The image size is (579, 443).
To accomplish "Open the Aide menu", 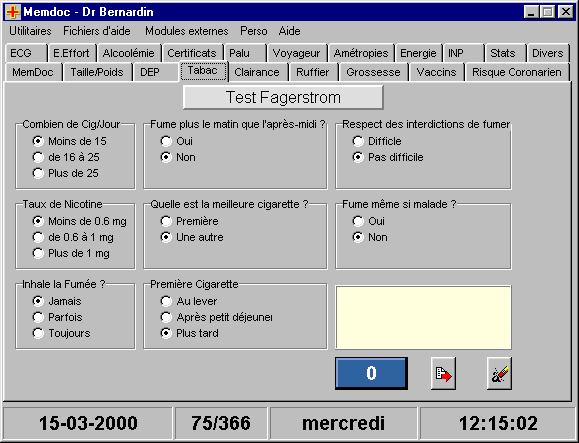I will point(290,31).
